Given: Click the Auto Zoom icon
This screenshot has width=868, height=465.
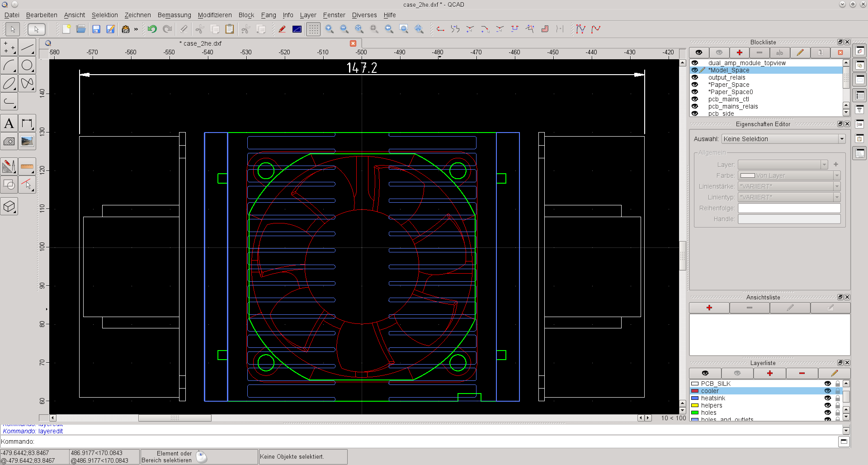Looking at the screenshot, I should 359,29.
